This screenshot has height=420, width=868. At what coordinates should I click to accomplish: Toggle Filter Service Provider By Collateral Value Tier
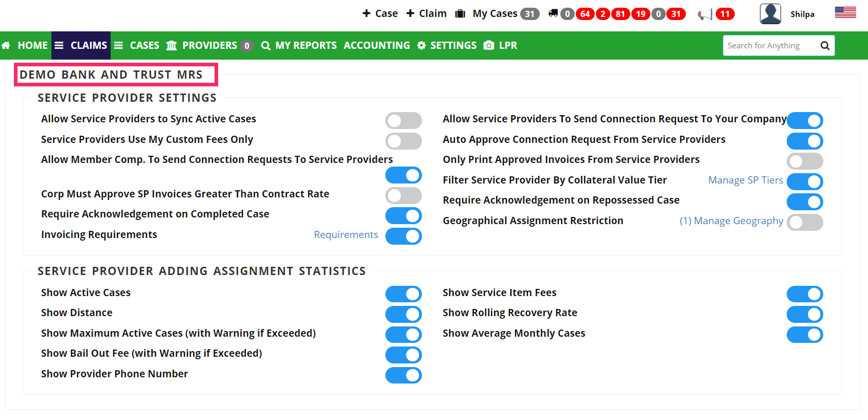coord(805,181)
